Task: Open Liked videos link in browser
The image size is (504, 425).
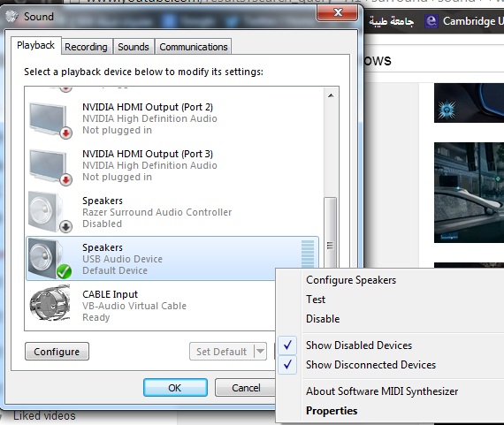Action: point(44,415)
